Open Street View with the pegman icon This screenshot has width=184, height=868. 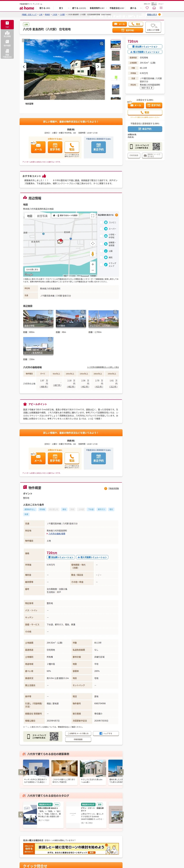[93, 254]
